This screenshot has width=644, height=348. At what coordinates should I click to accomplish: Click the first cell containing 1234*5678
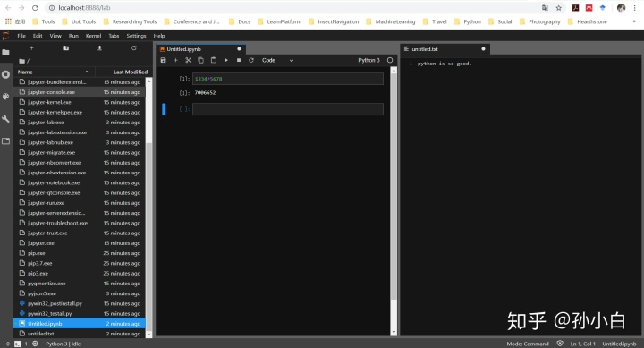[288, 79]
